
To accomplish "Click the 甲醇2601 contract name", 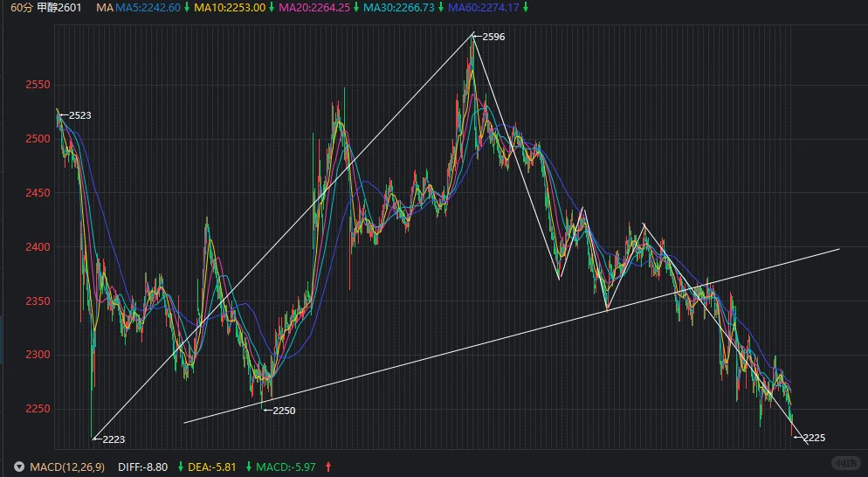I will [59, 8].
